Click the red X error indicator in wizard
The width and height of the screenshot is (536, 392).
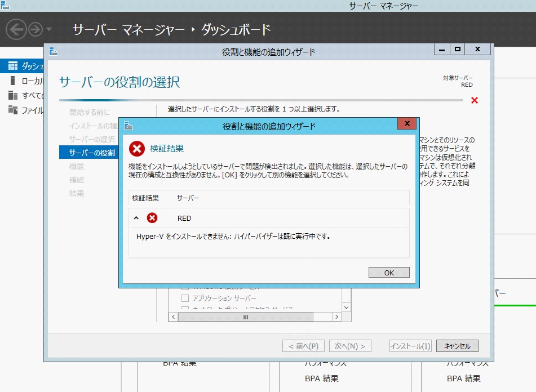pos(474,100)
